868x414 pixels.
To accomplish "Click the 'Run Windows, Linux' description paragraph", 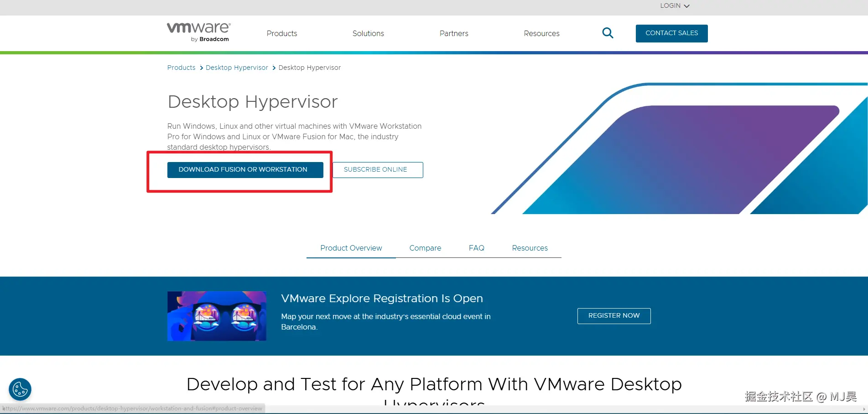I will 294,136.
